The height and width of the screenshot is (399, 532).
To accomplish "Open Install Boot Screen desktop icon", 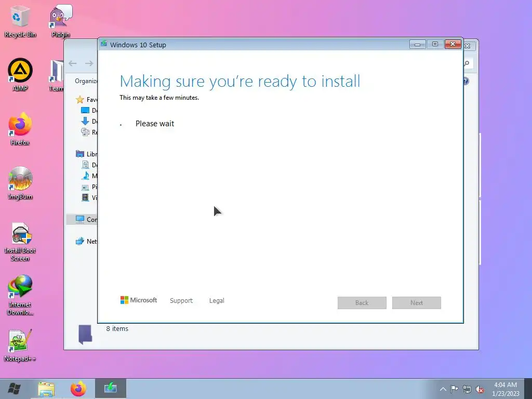I will click(20, 242).
